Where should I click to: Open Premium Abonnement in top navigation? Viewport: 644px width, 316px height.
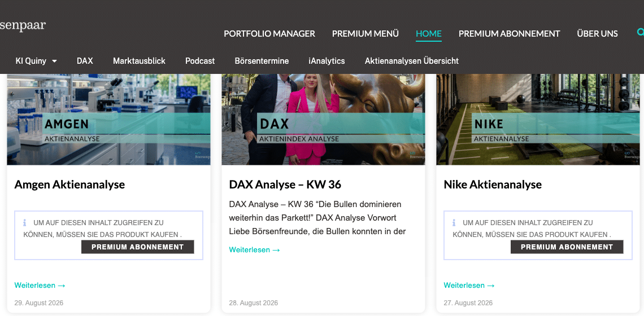click(x=510, y=34)
